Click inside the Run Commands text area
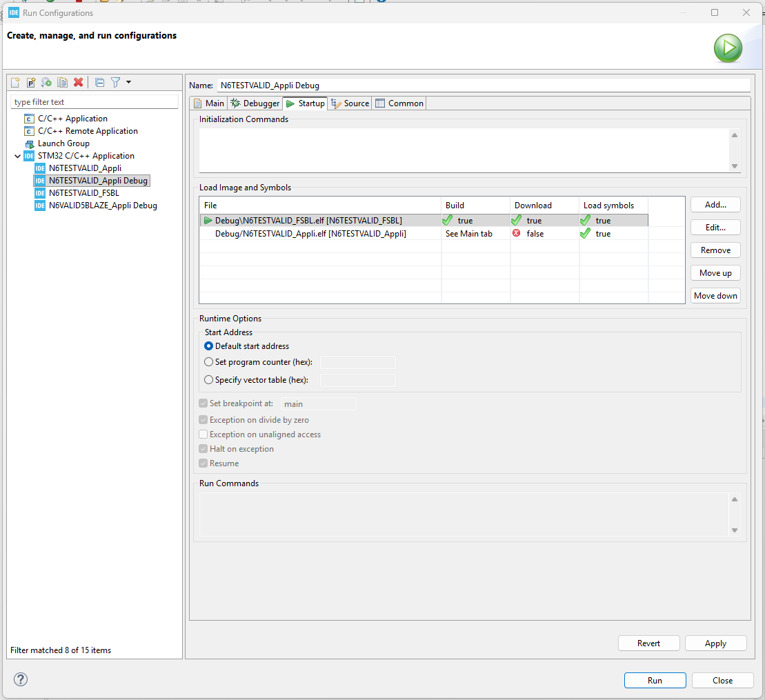 pyautogui.click(x=464, y=514)
